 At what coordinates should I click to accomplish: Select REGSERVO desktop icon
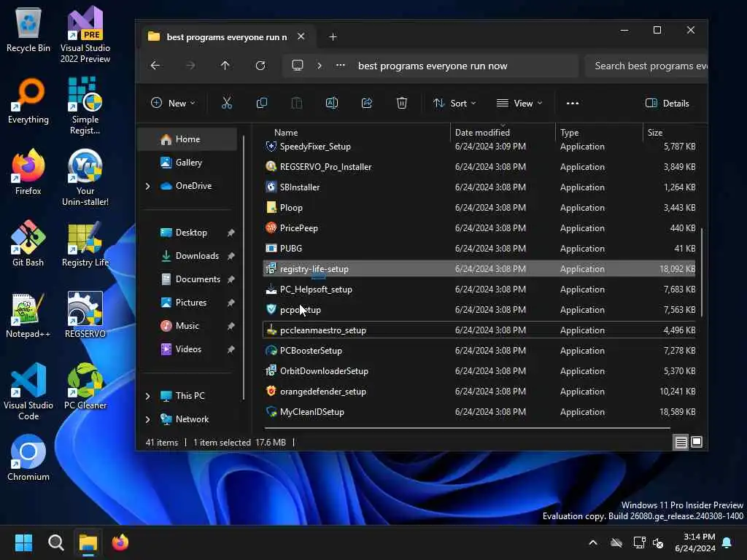(85, 315)
